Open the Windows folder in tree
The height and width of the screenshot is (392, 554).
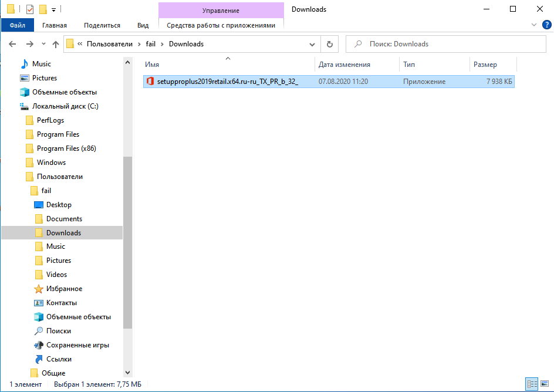pyautogui.click(x=51, y=163)
